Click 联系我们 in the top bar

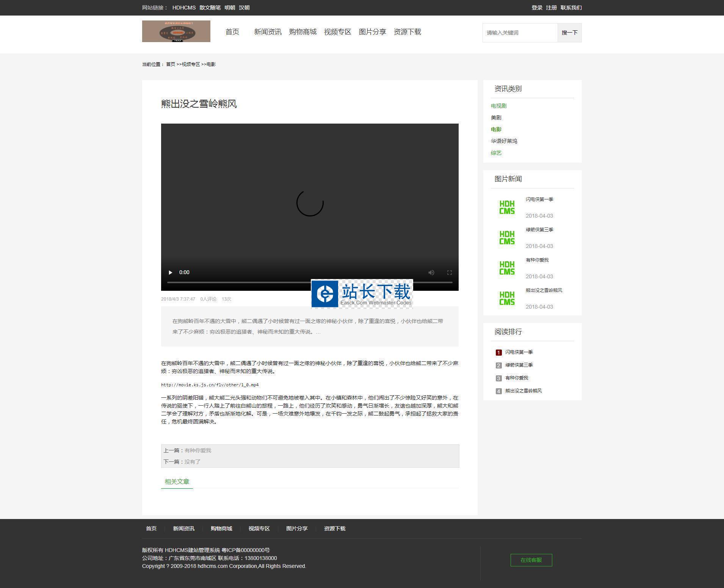click(571, 8)
